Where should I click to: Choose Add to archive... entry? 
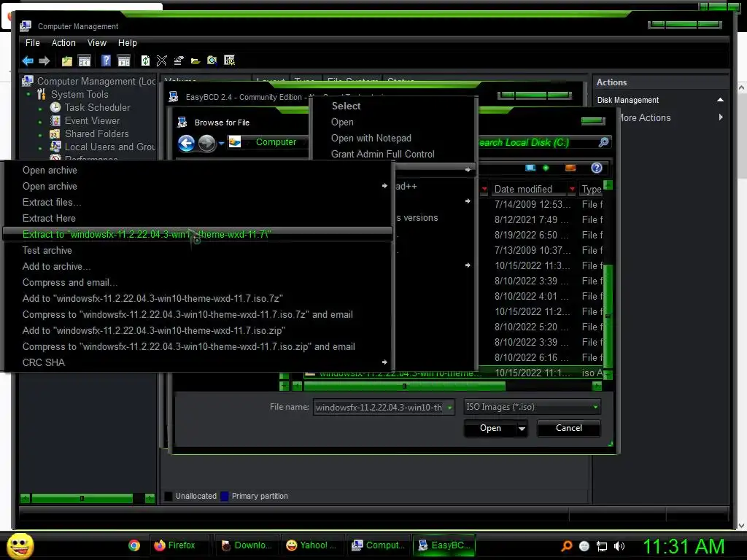coord(197,267)
